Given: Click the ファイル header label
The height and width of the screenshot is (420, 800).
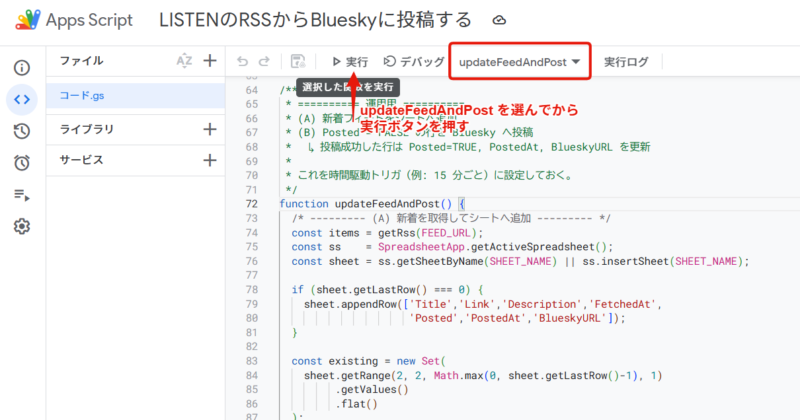Looking at the screenshot, I should point(82,61).
